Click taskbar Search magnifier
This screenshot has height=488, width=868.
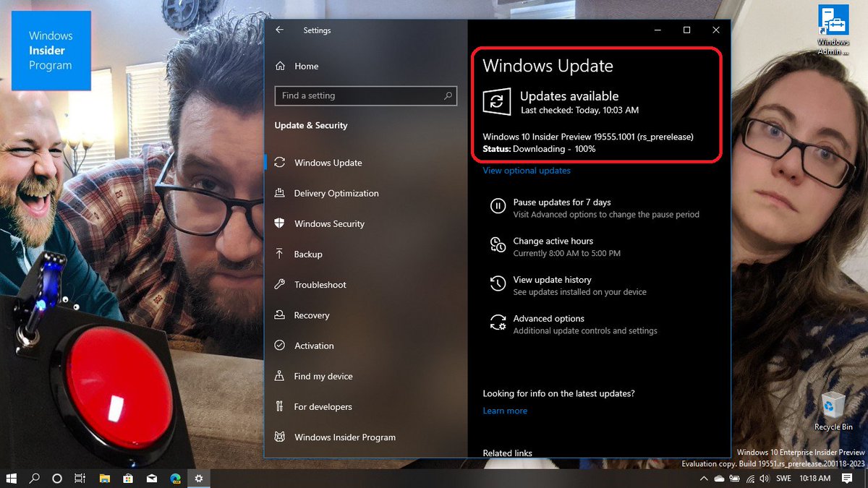point(34,478)
